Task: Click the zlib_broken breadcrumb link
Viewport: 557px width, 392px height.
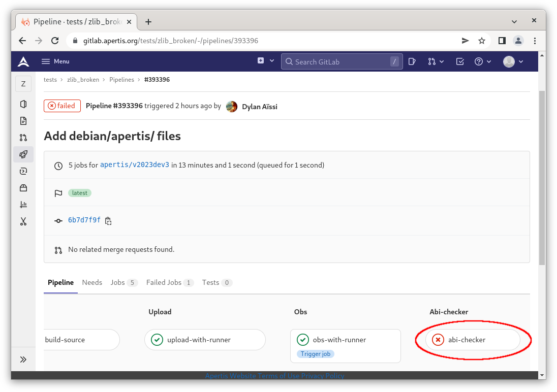Action: coord(83,80)
